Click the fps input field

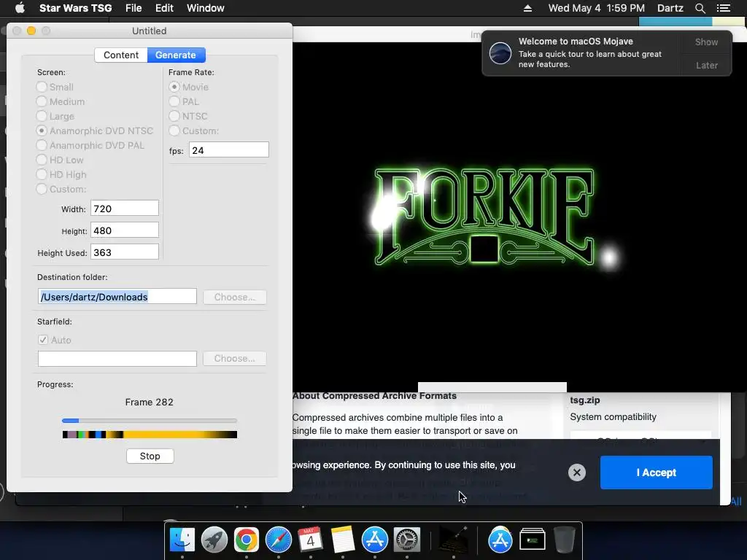pos(228,150)
